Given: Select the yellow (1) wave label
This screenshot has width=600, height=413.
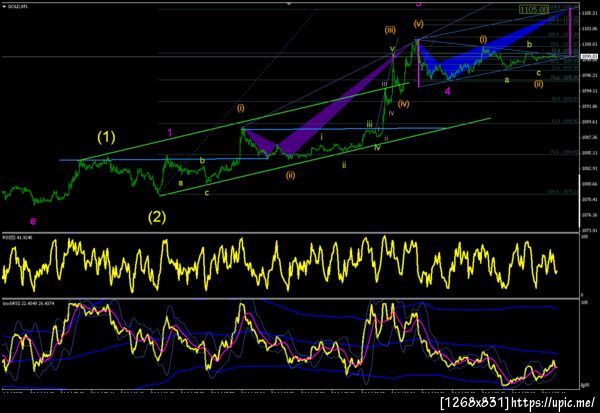Looking at the screenshot, I should 106,137.
